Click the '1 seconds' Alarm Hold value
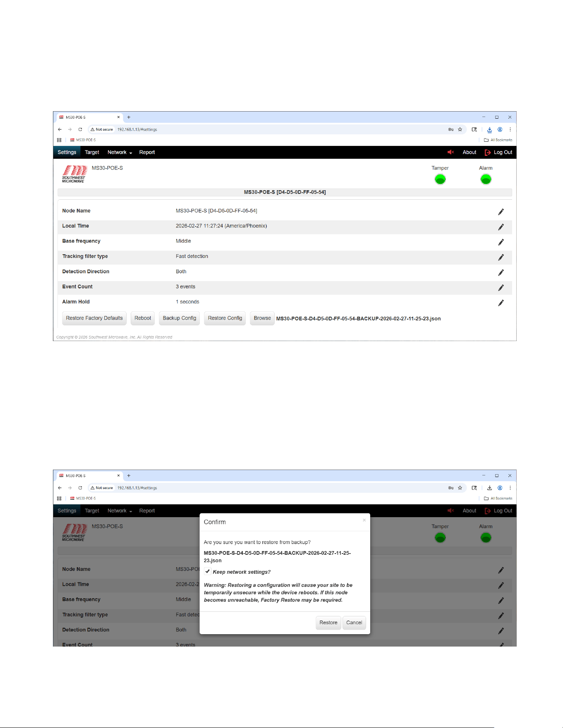The image size is (563, 728). 187,302
